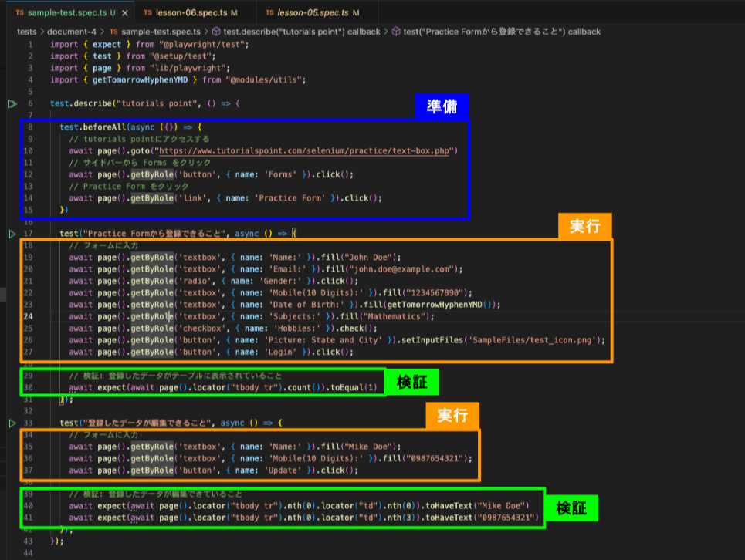745x560 pixels.
Task: Open the "tests" breadcrumb folder dropdown
Action: (x=26, y=32)
